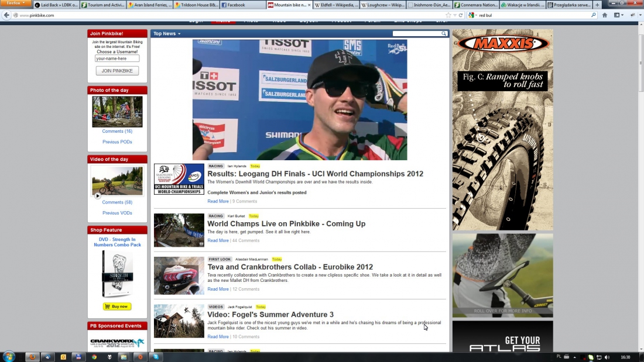Focus the Pinkbike news search field

[x=417, y=34]
